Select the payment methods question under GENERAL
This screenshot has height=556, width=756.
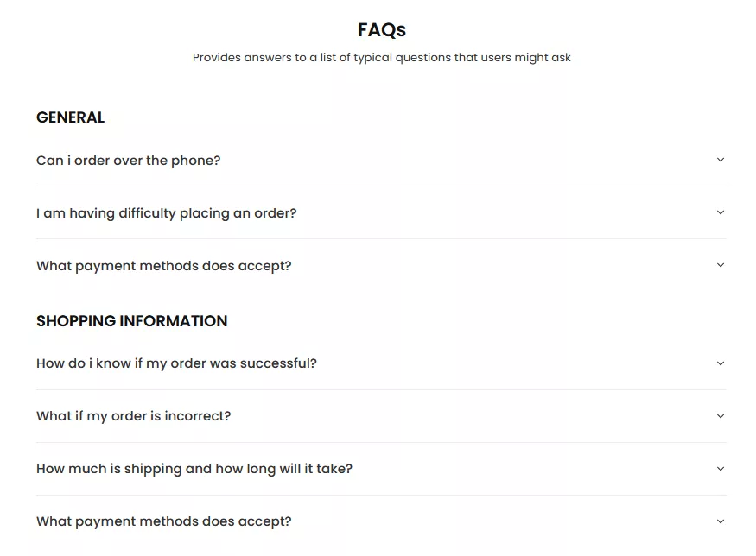coord(163,265)
